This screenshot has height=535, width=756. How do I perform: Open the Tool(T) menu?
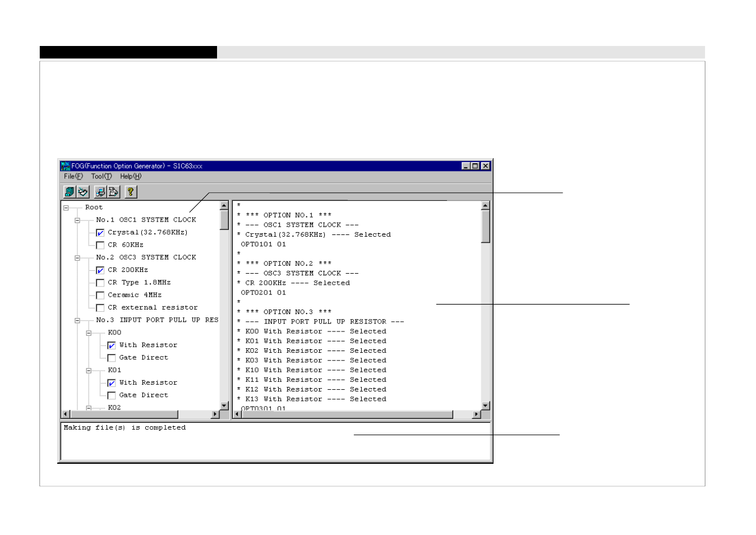click(102, 176)
